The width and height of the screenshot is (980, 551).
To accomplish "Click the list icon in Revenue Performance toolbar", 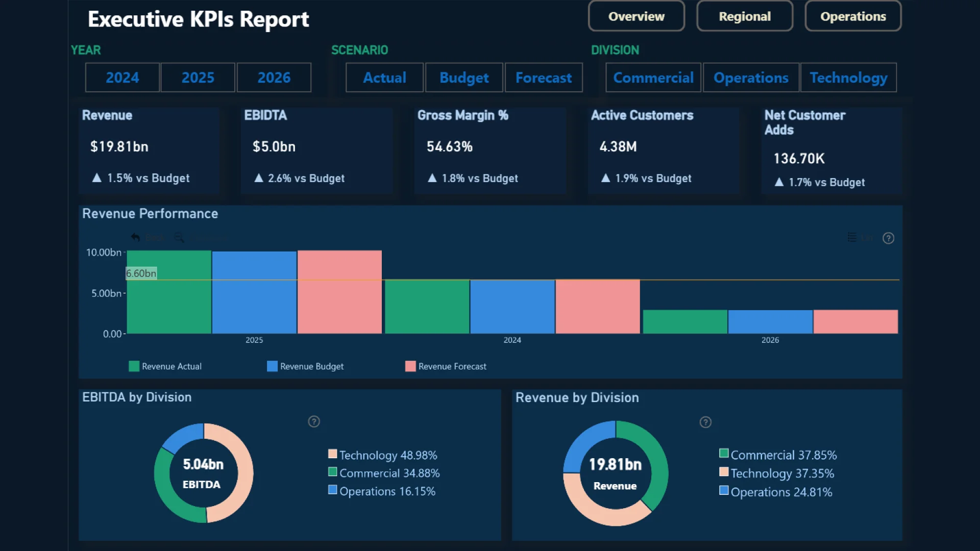I will [852, 237].
